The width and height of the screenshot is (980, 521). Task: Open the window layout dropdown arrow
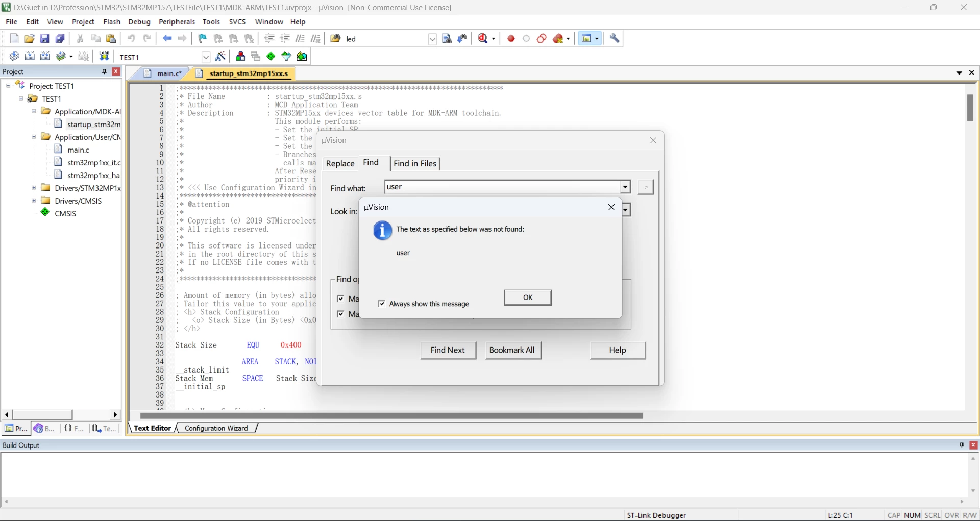(597, 39)
